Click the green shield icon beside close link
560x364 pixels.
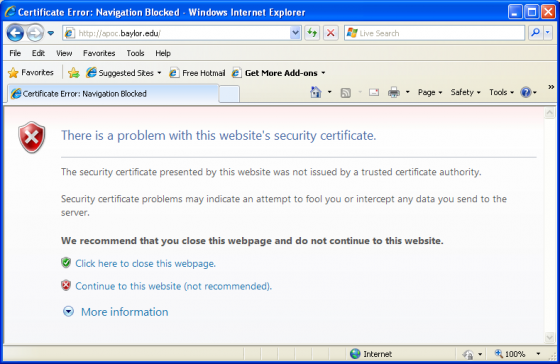[x=66, y=263]
